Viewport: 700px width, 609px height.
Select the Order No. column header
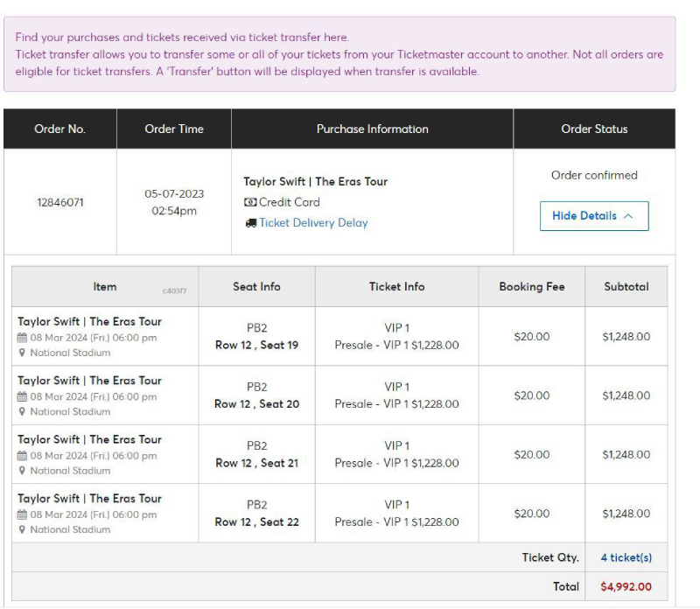pos(59,129)
